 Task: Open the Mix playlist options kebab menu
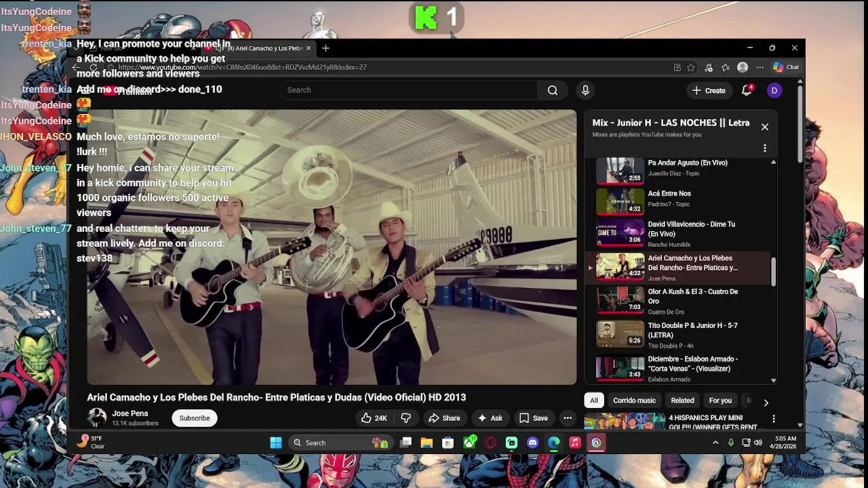(765, 148)
